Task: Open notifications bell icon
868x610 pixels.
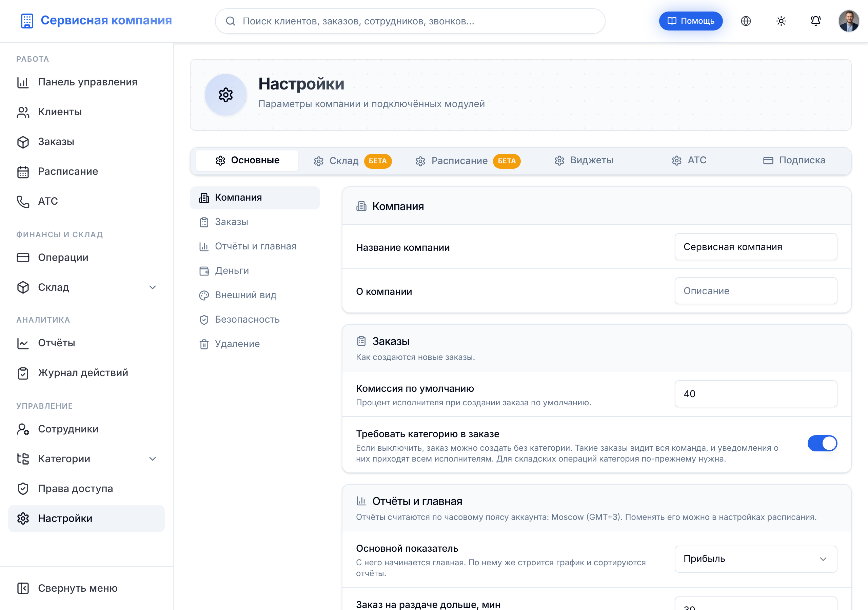Action: (816, 21)
